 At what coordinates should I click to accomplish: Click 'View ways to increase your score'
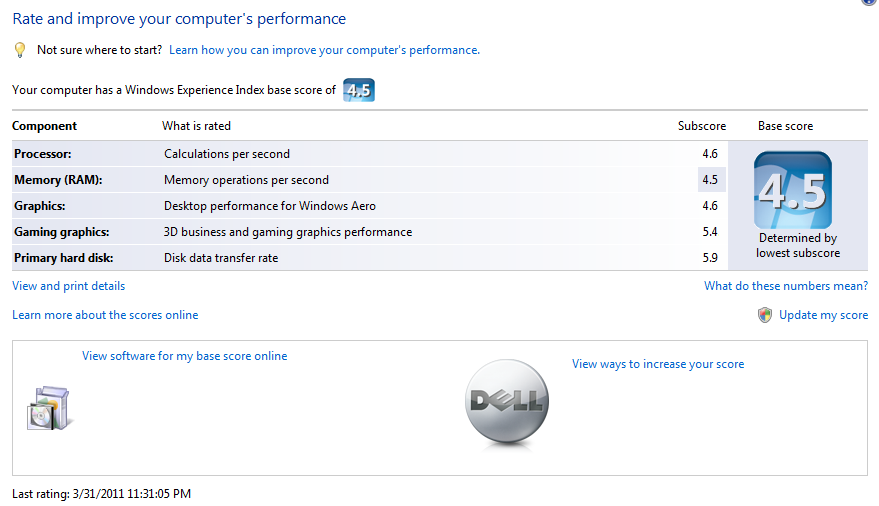click(658, 364)
